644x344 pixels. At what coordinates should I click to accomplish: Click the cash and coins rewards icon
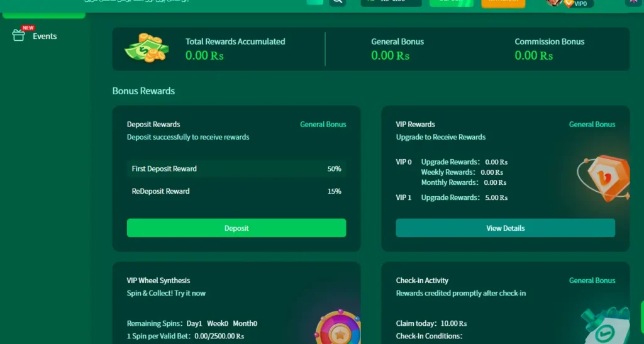point(147,48)
